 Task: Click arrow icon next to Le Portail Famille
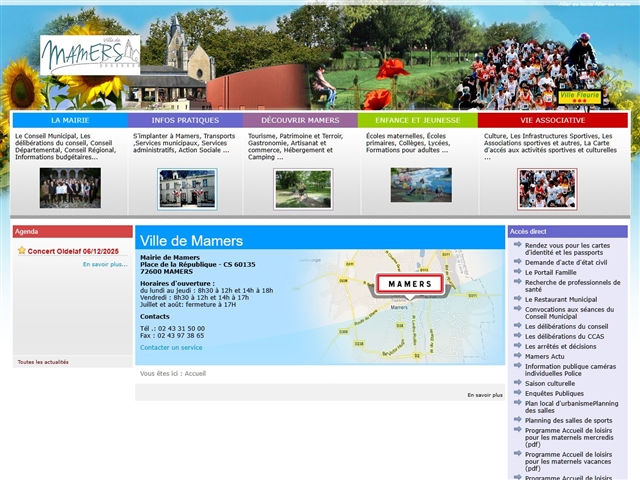[x=518, y=271]
